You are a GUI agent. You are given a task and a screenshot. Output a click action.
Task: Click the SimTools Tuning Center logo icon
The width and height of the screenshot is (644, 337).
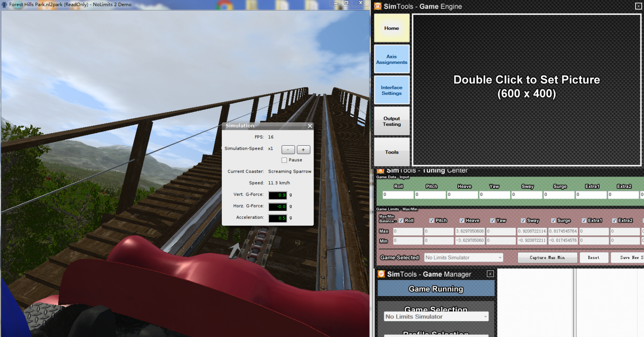(380, 171)
